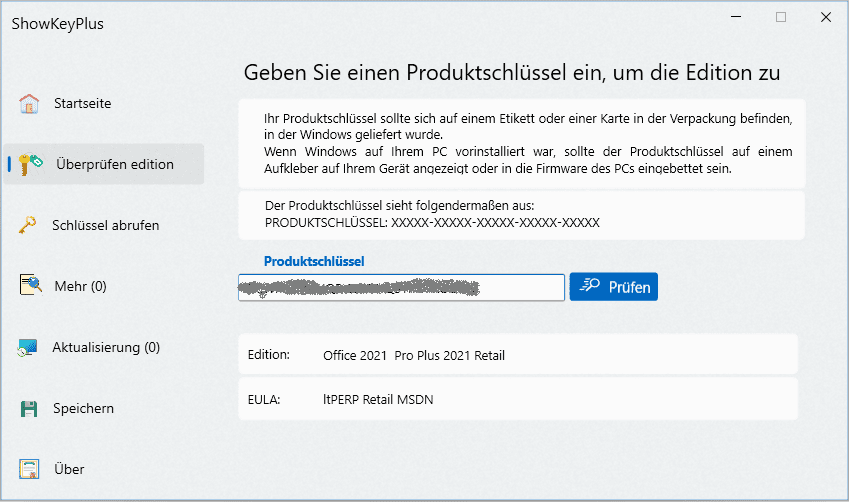Open the Mehr (0) section

pyautogui.click(x=80, y=286)
